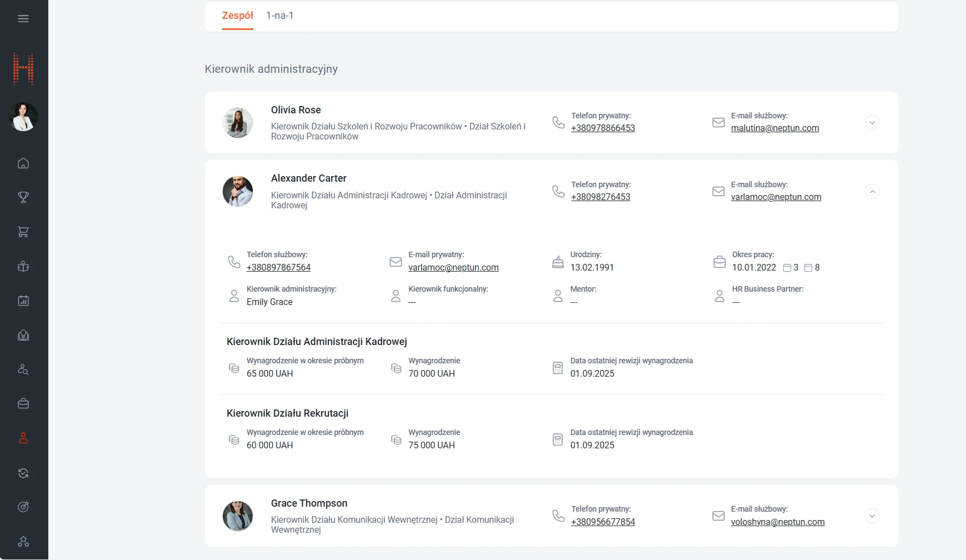The width and height of the screenshot is (966, 560).
Task: Switch to the 1-na-1 tab
Action: pos(279,16)
